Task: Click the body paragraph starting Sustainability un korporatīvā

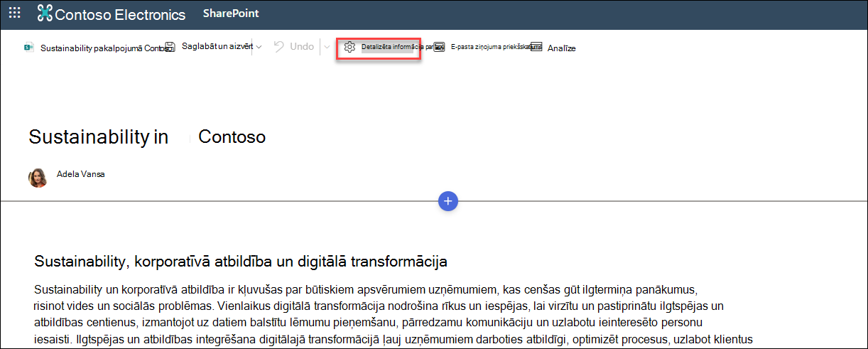Action: point(394,314)
